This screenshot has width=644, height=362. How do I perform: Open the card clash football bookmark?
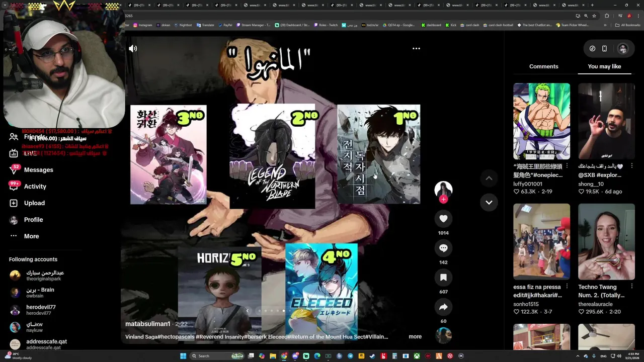click(498, 25)
